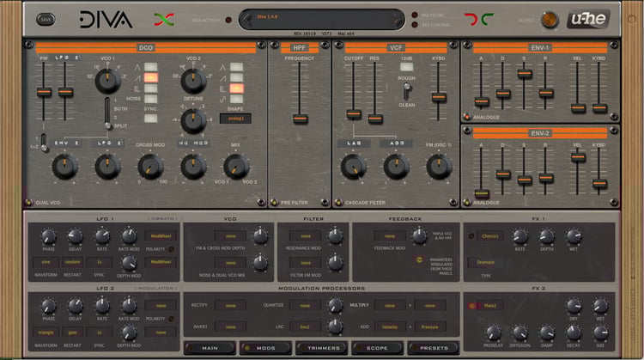Open the LFO 1 RESTART dropdown showing random

72,262
